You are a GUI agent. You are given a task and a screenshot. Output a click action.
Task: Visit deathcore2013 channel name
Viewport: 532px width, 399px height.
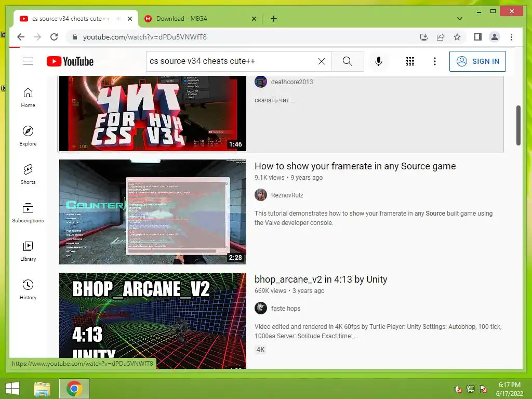[292, 82]
